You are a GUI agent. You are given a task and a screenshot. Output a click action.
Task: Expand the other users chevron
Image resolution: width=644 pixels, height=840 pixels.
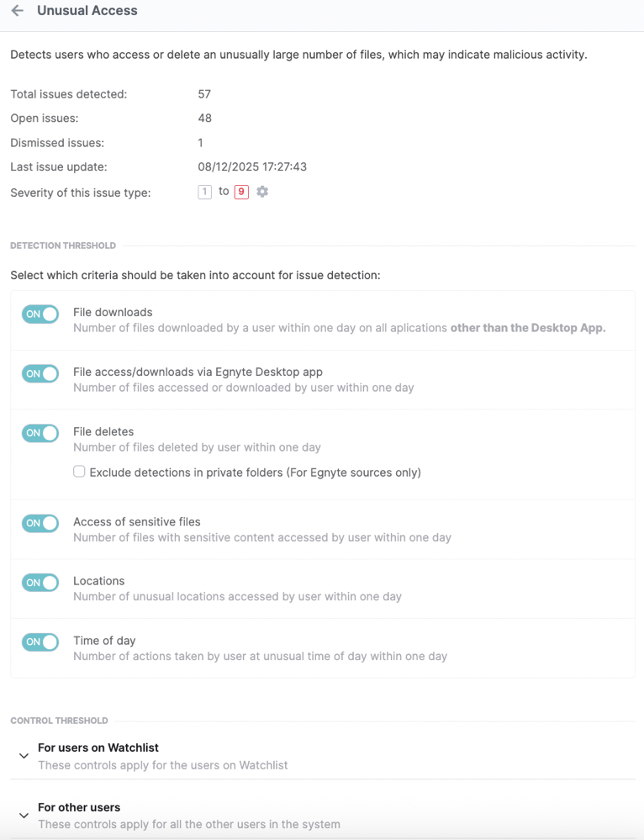tap(24, 816)
